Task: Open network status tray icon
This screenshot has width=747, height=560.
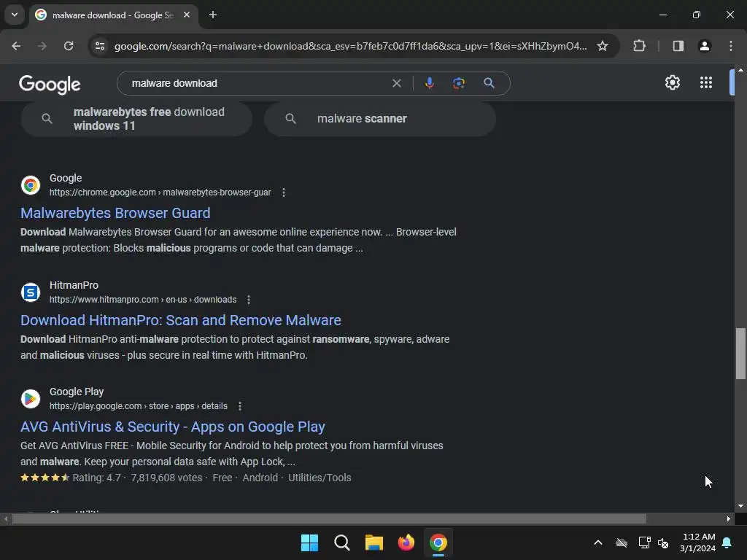Action: pyautogui.click(x=644, y=542)
